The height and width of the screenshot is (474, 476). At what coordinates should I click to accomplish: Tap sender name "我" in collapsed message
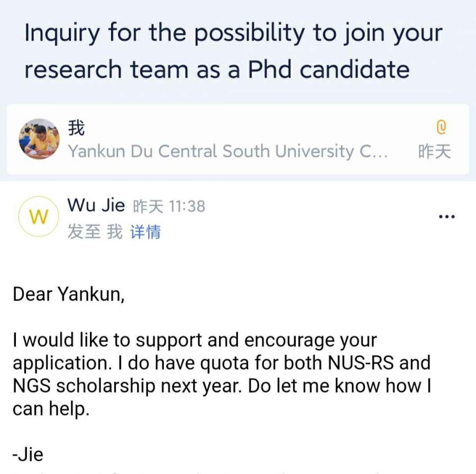tap(77, 127)
